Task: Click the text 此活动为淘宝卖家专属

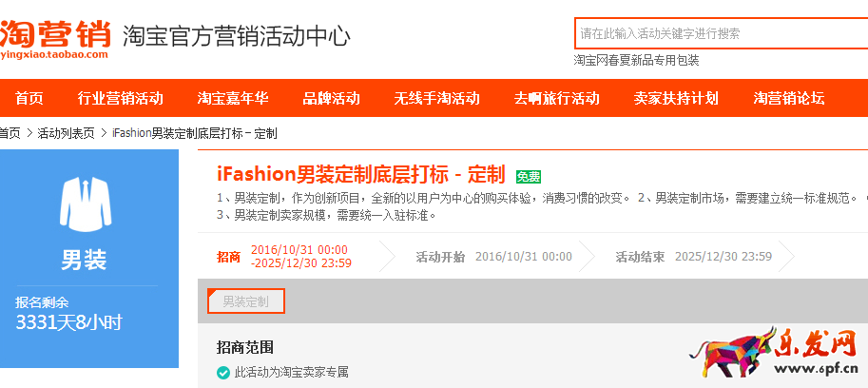Action: point(292,373)
